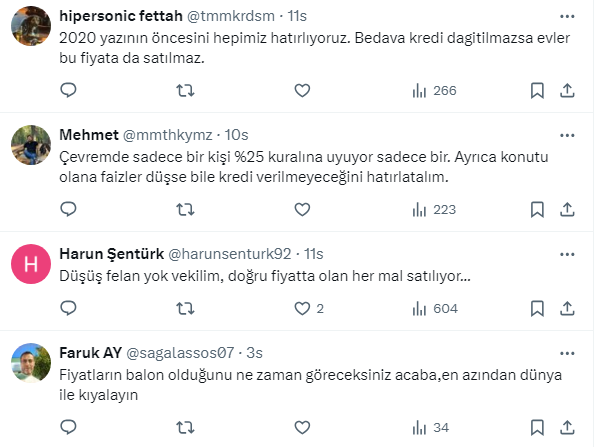This screenshot has width=600, height=447.
Task: View analytics showing 266 views
Action: [434, 91]
